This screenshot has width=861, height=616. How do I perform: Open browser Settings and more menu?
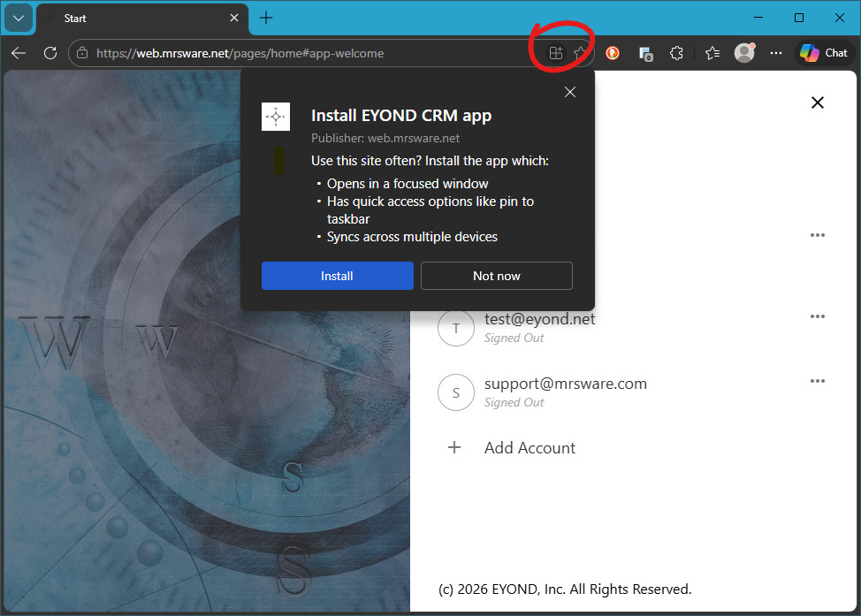tap(776, 53)
